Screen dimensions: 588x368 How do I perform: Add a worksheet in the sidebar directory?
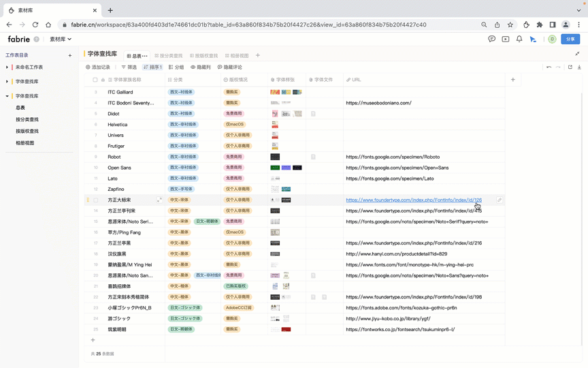click(69, 55)
